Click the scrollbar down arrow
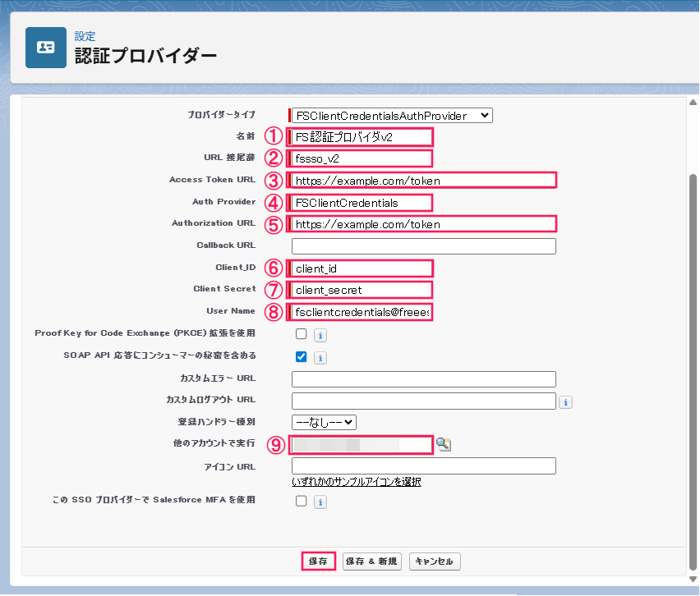This screenshot has height=596, width=700. 693,579
